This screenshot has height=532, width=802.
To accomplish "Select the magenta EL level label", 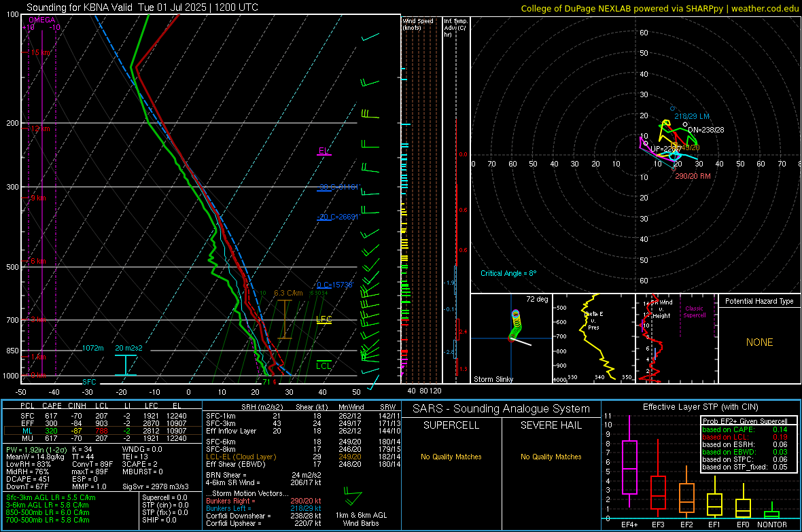I will tap(324, 151).
